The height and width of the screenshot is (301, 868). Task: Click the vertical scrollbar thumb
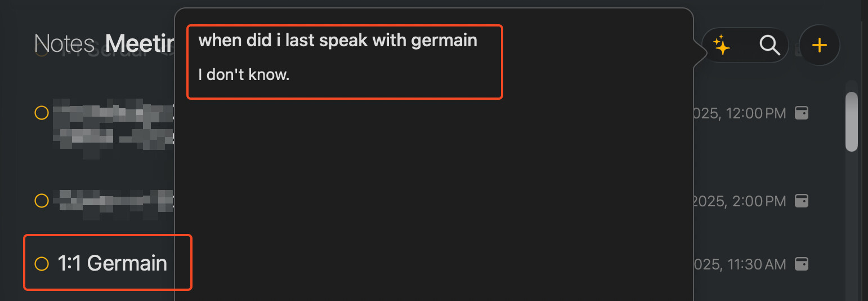(852, 121)
